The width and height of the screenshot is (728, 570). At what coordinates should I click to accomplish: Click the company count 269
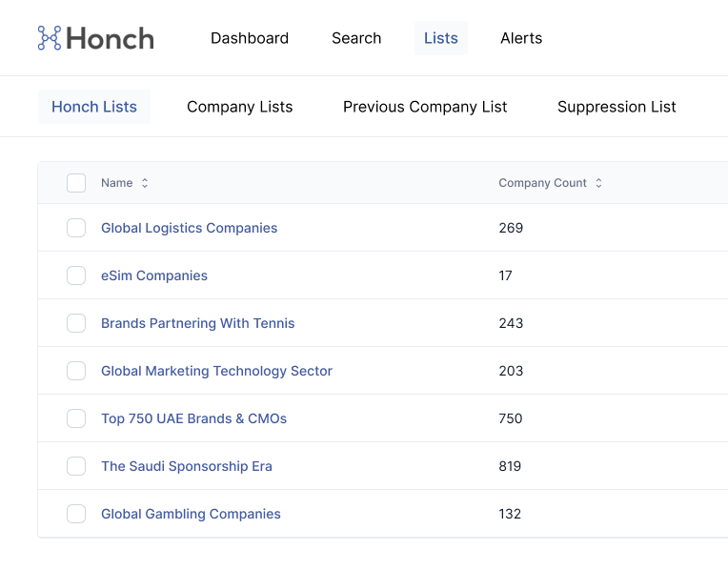(x=511, y=228)
